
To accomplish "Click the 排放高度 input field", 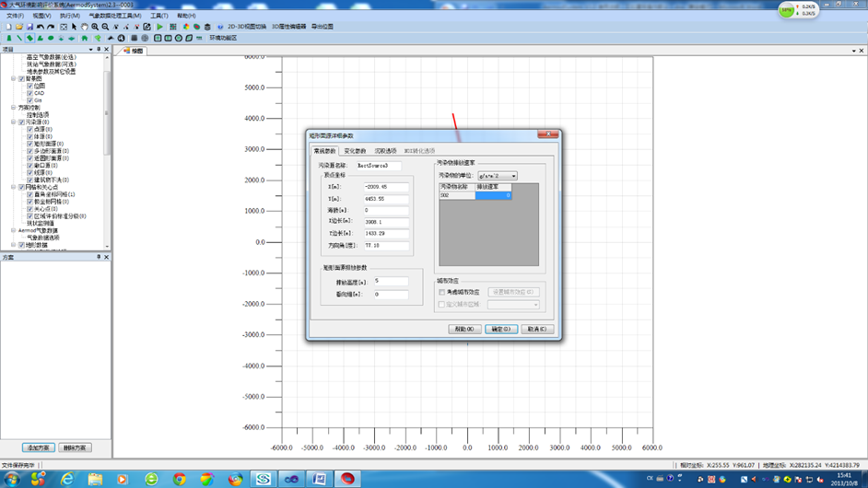I will click(391, 282).
